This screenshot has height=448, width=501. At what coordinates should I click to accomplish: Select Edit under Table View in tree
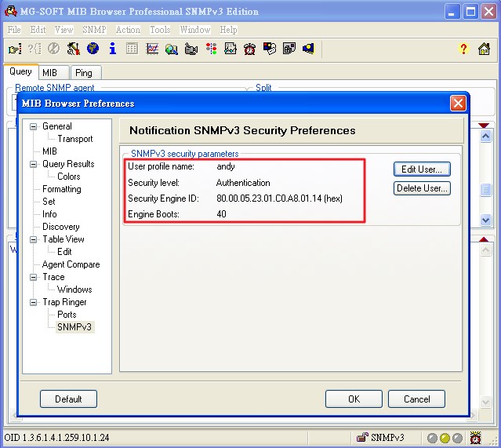(x=64, y=252)
